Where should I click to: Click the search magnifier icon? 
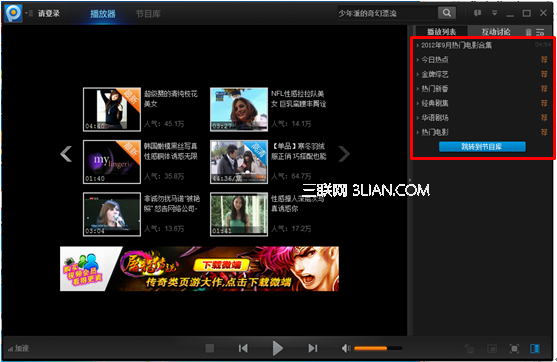point(447,13)
